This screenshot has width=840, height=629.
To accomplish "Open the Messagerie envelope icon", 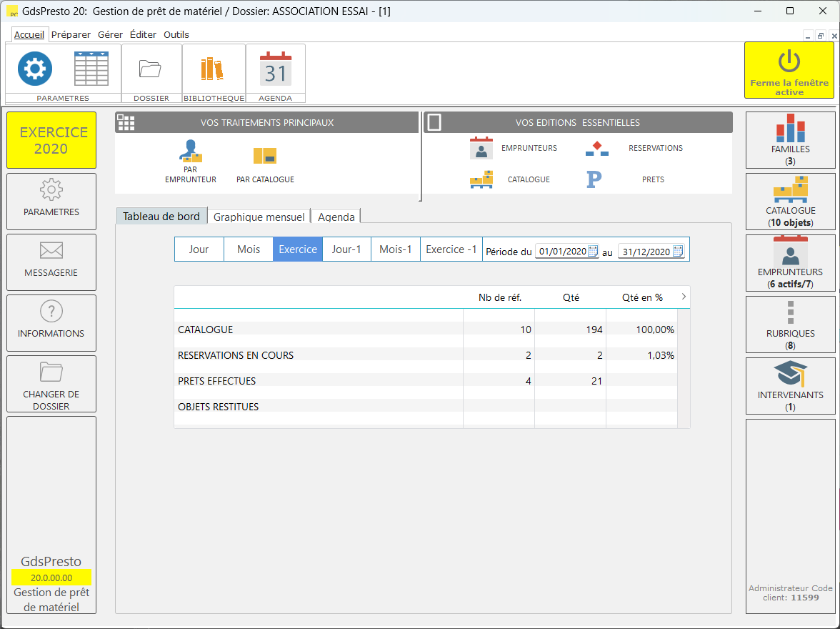I will tap(51, 250).
